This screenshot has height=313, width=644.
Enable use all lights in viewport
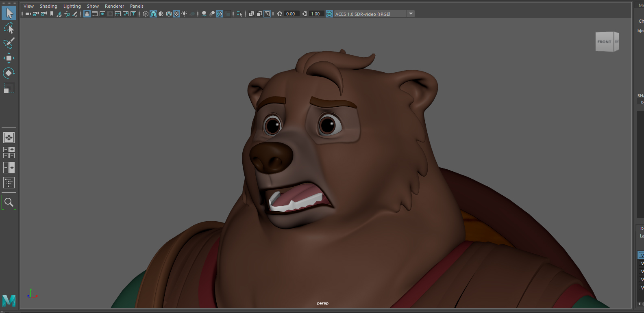pyautogui.click(x=185, y=14)
